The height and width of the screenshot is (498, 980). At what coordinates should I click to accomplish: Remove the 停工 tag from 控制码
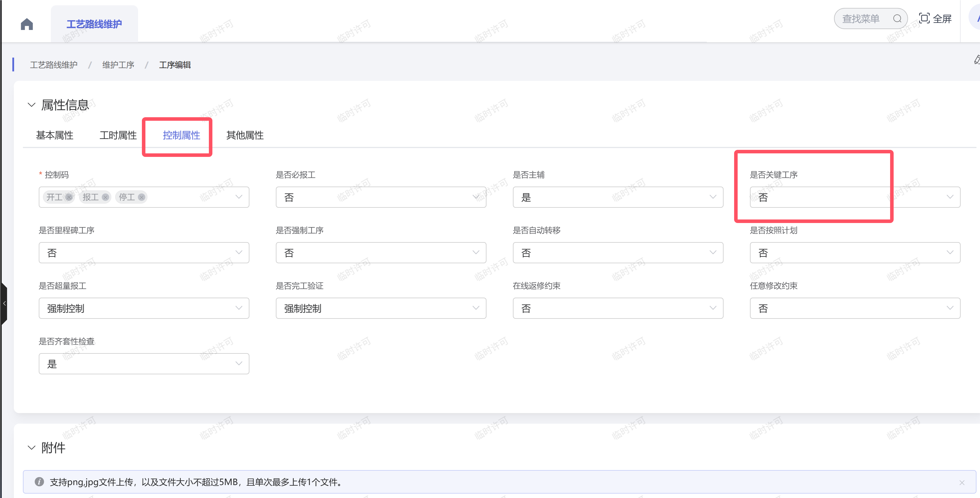[x=142, y=197]
